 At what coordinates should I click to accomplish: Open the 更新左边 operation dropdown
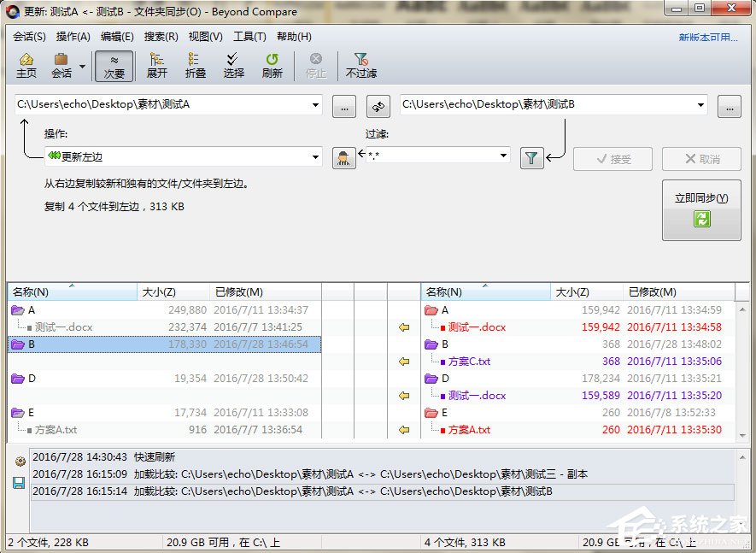pyautogui.click(x=315, y=158)
